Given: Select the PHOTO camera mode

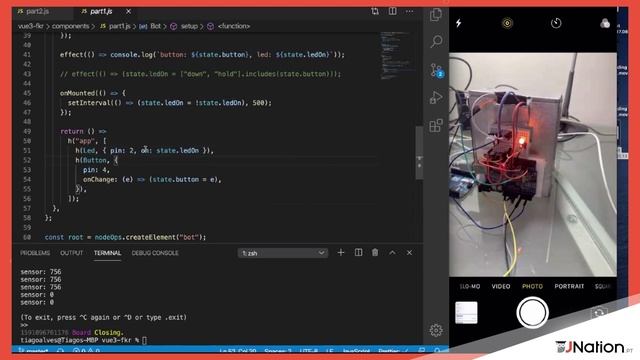Looking at the screenshot, I should [532, 287].
